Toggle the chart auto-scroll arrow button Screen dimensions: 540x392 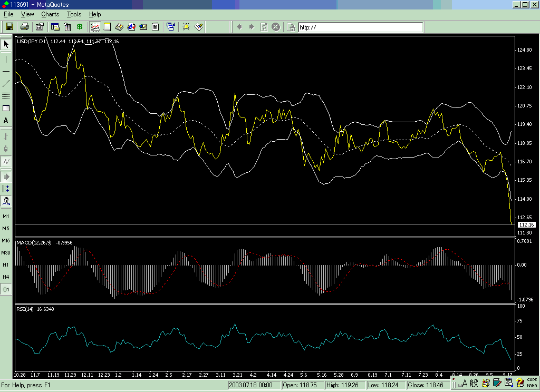tap(6, 177)
